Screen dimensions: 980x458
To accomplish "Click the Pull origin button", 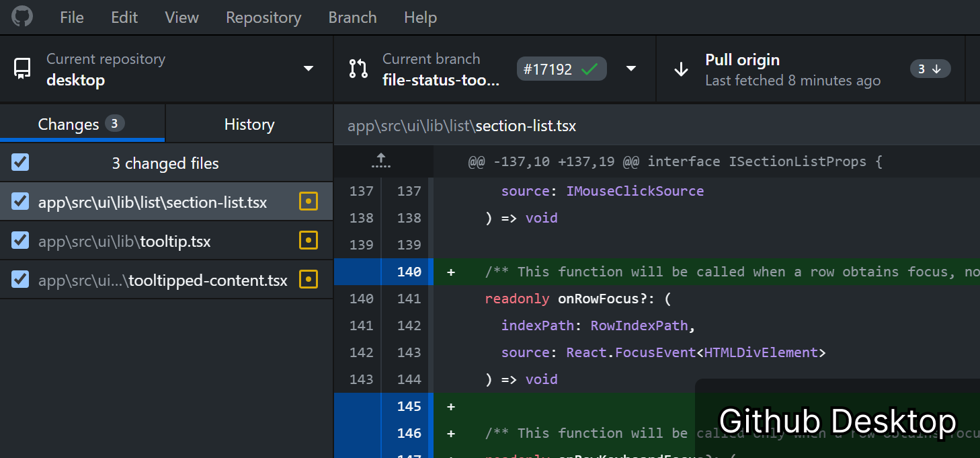I will pos(810,69).
